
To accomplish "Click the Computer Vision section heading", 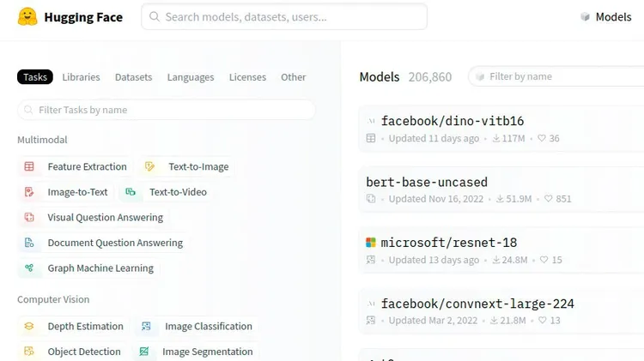I will (53, 299).
